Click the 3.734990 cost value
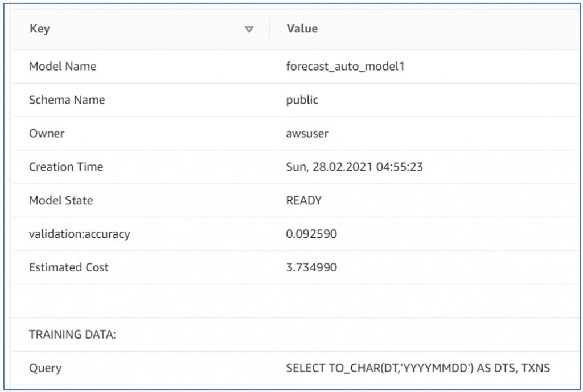 pos(311,267)
